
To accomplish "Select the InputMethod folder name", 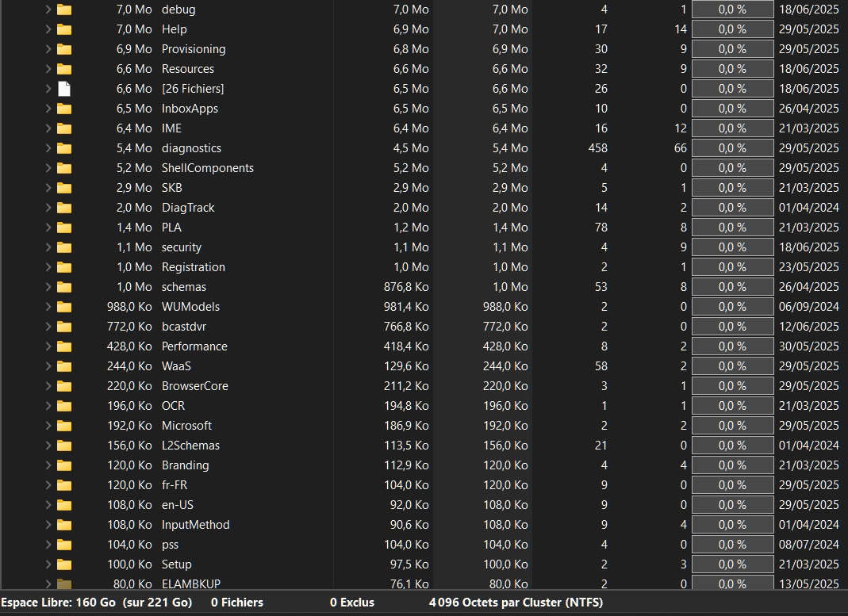I will (196, 525).
